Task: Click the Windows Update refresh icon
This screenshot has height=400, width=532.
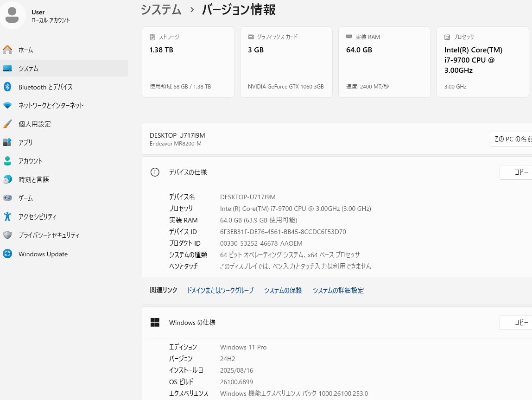Action: pyautogui.click(x=7, y=254)
